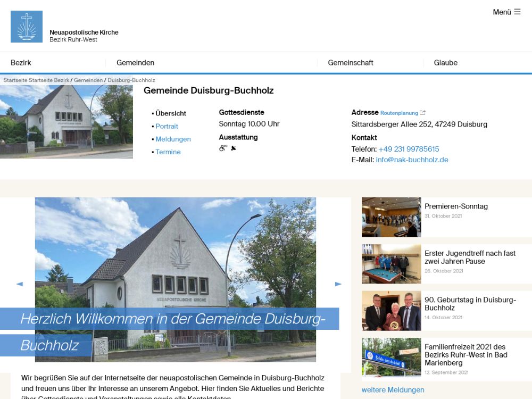Expand the Gemeinschaft navigation menu
532x399 pixels.
point(350,63)
